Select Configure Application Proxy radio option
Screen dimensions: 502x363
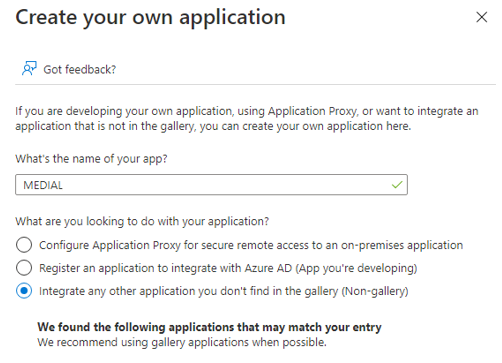(24, 245)
